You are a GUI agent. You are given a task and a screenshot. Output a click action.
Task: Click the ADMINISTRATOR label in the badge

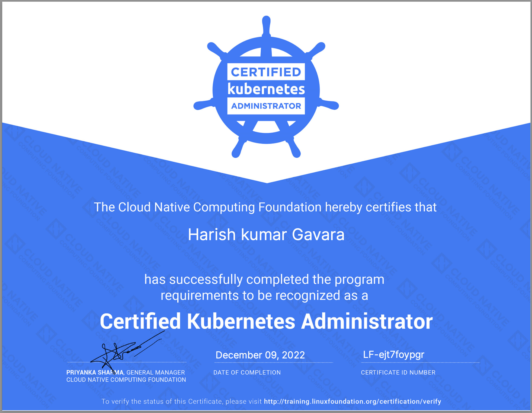pos(266,106)
